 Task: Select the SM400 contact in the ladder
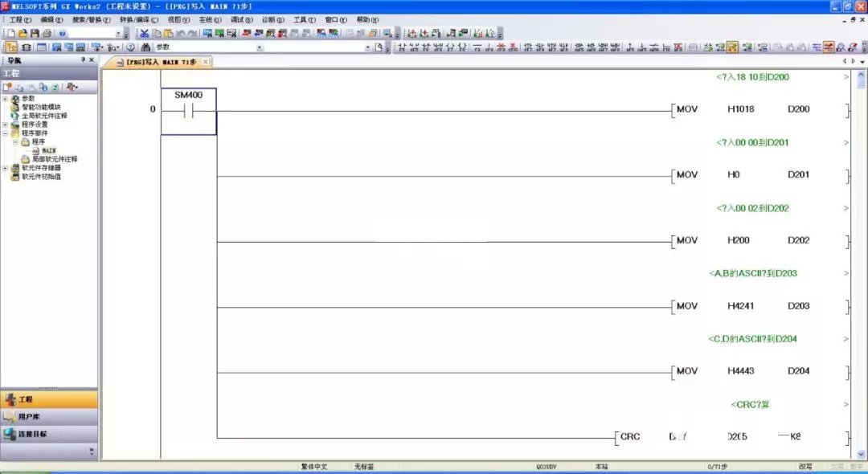pos(188,111)
